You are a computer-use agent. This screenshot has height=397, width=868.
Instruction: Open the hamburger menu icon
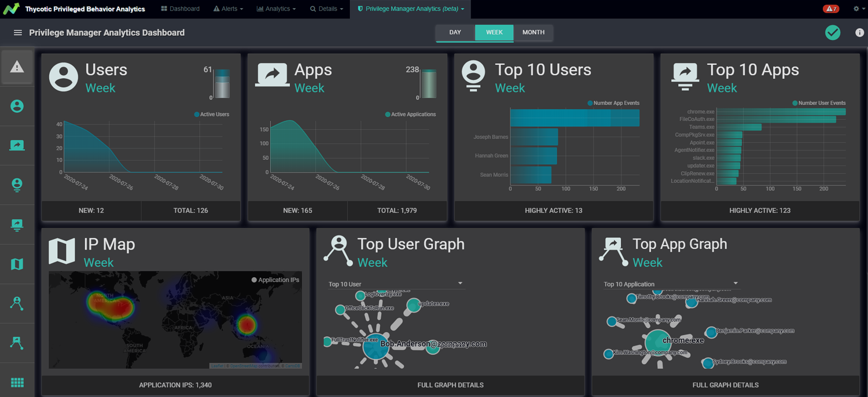point(18,33)
